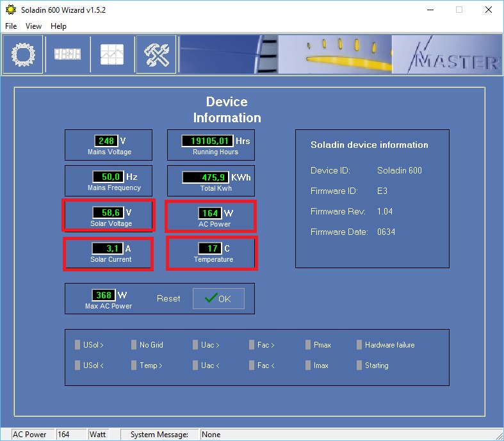Open the sun/solar overview toolbar icon

click(23, 54)
